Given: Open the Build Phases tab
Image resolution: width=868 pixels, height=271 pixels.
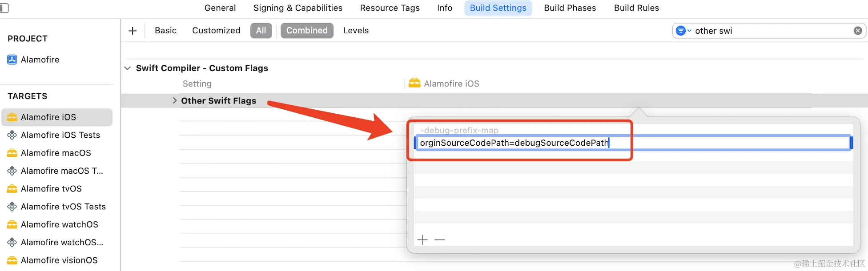Looking at the screenshot, I should click(570, 8).
